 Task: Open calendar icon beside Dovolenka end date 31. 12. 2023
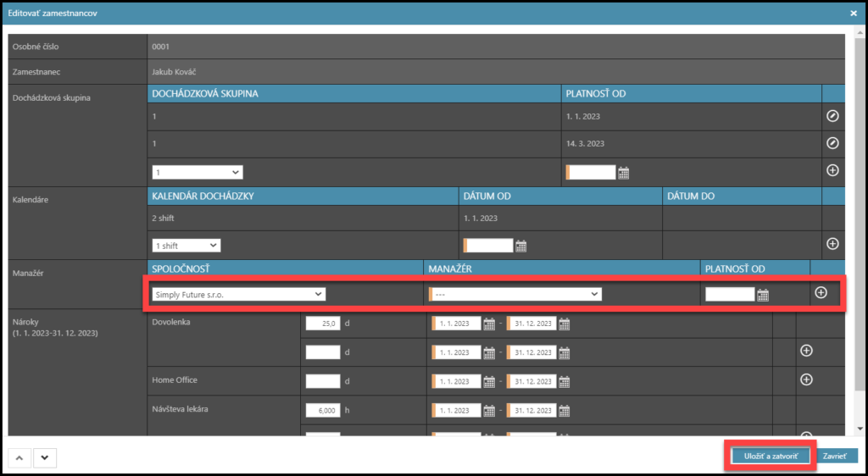[x=565, y=324]
